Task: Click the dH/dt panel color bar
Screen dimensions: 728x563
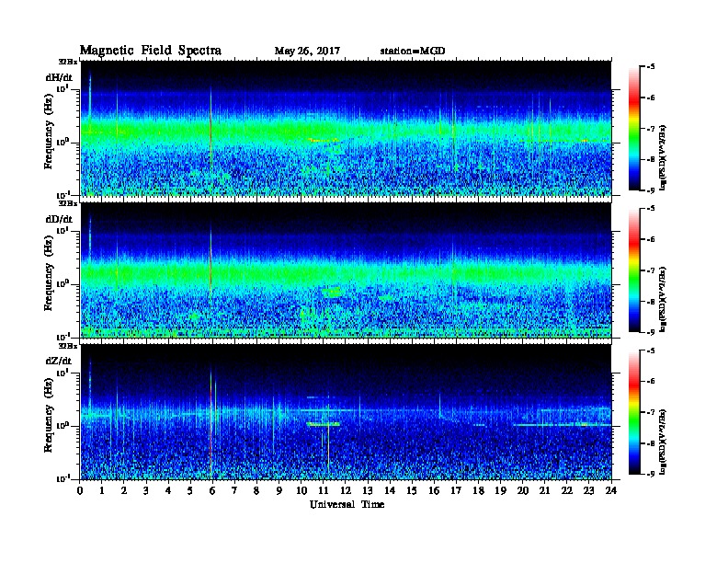Action: point(634,129)
